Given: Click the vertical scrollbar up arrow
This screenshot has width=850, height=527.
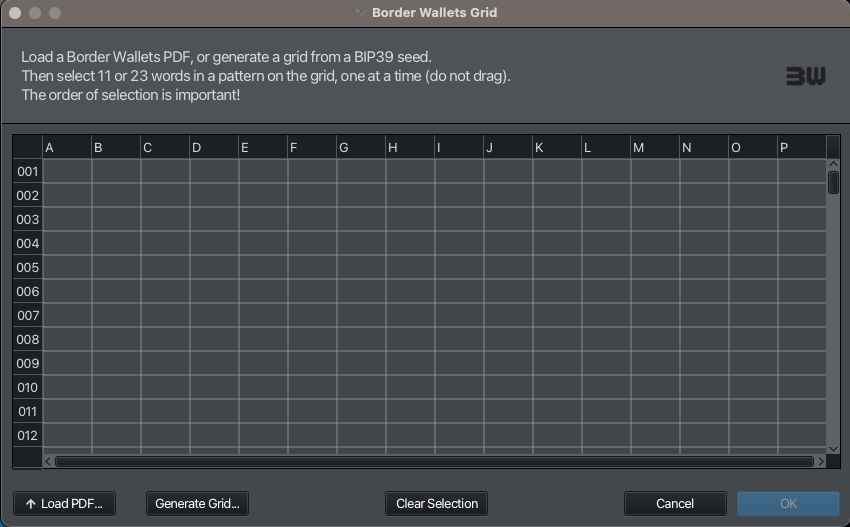Looking at the screenshot, I should [x=833, y=164].
